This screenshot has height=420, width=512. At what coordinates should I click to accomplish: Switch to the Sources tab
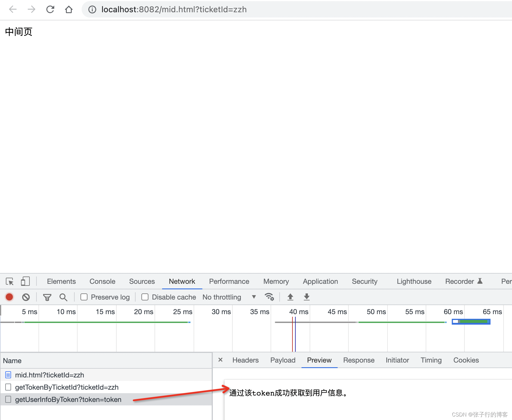click(142, 281)
